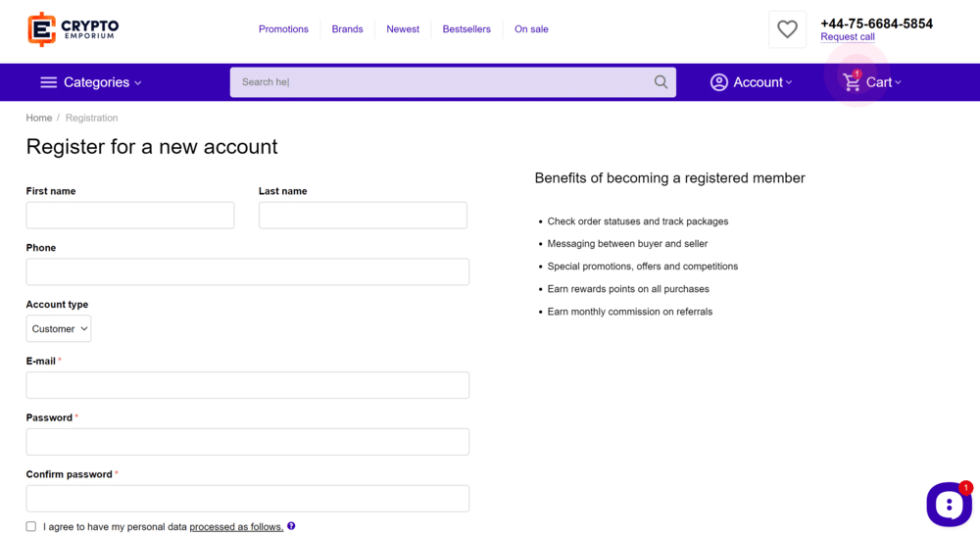This screenshot has height=537, width=980.
Task: Click the 'Register for a new account' heading
Action: click(152, 146)
